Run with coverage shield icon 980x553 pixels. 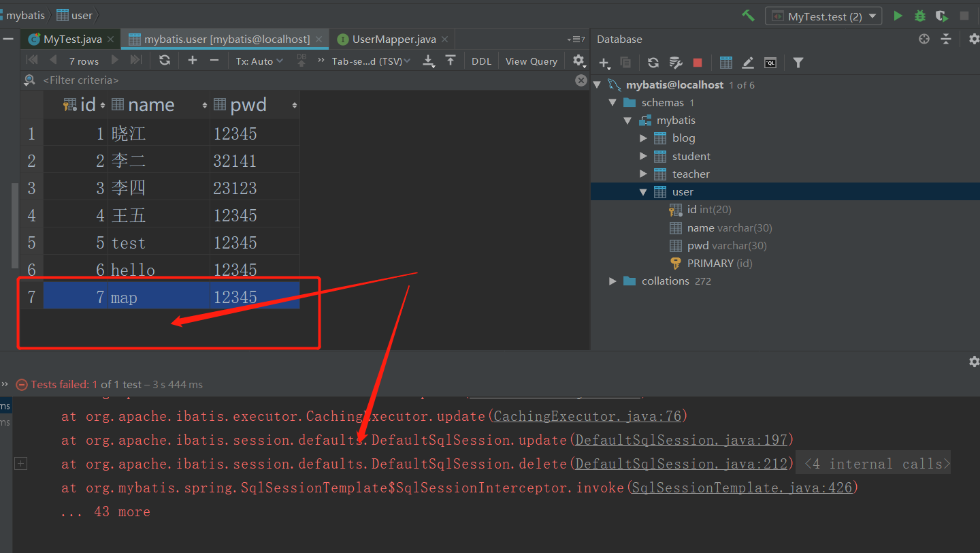click(x=941, y=16)
